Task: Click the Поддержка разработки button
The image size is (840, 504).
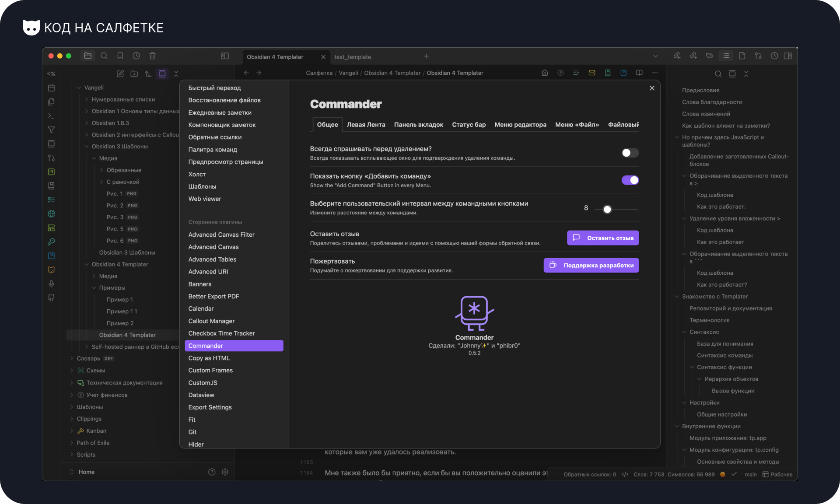Action: coord(591,265)
